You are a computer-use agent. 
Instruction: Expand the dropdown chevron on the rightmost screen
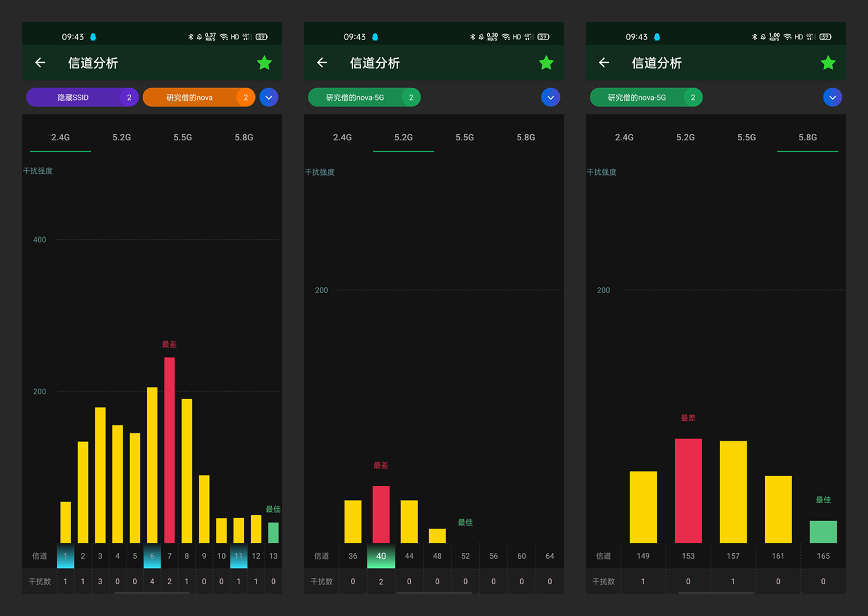[x=833, y=97]
